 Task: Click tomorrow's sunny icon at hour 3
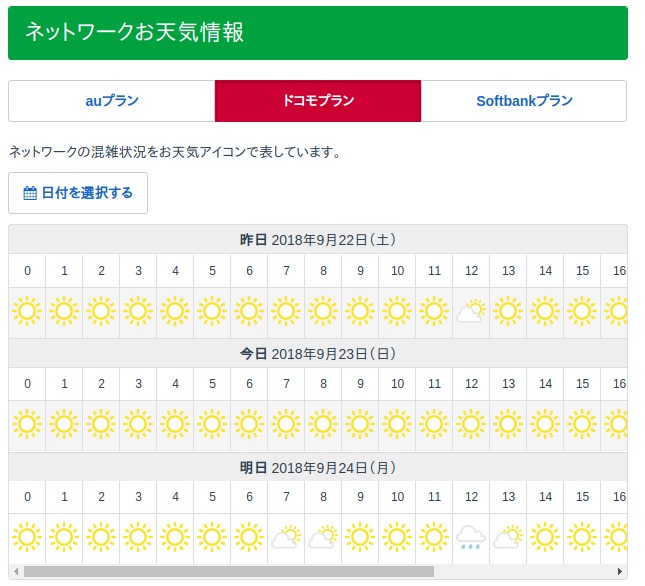pyautogui.click(x=138, y=538)
